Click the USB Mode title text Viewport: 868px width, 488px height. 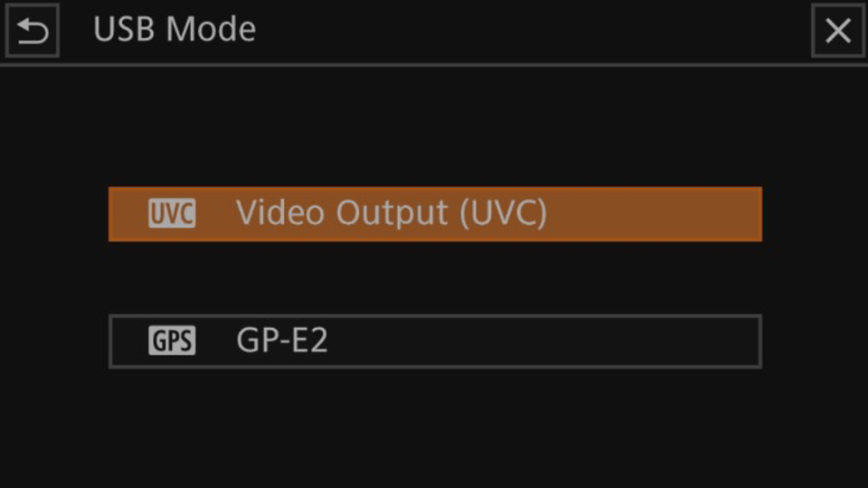tap(175, 29)
